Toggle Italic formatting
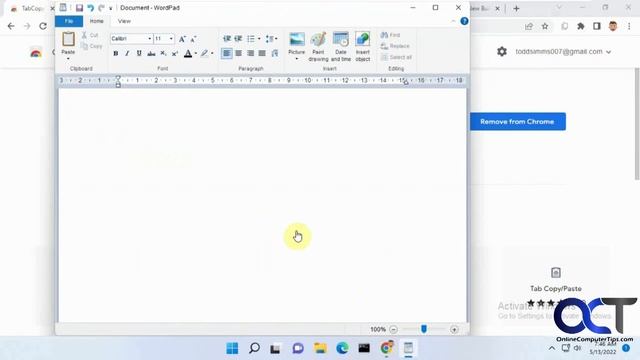Viewport: 640px width, 360px height. click(x=127, y=53)
